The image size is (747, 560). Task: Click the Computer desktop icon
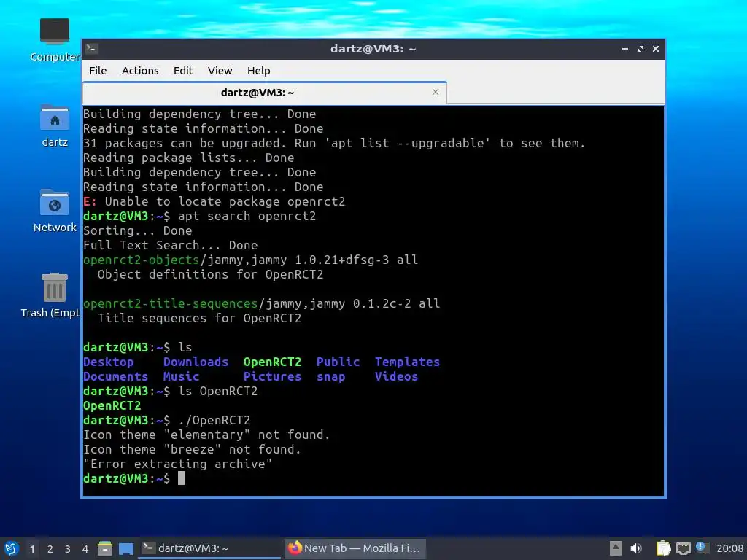(x=54, y=40)
